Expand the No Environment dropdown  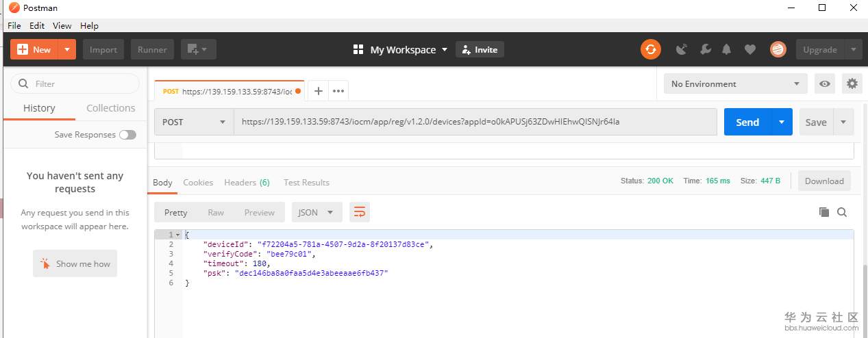(735, 84)
